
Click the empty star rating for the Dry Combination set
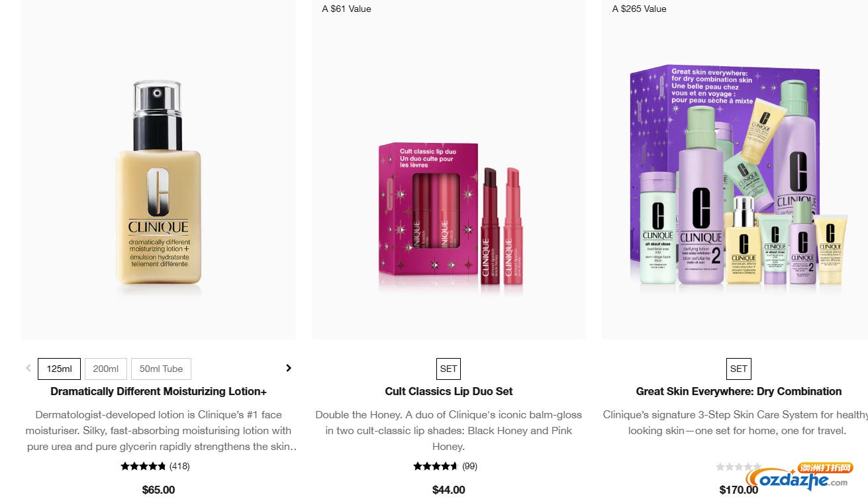738,467
